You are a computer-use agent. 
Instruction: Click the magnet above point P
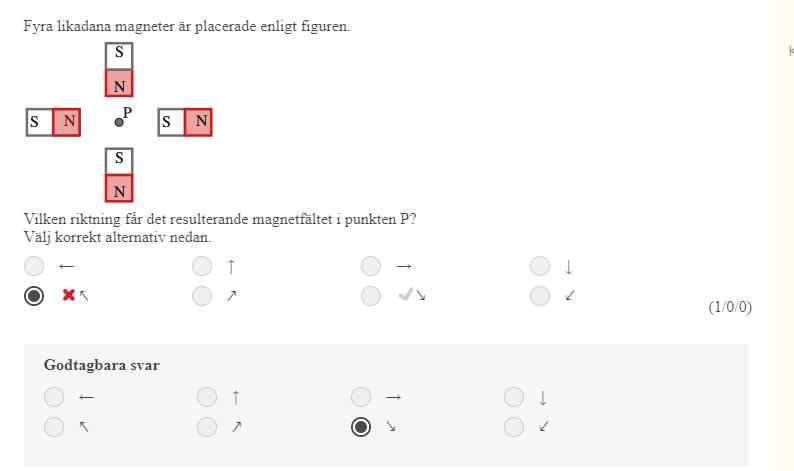point(119,69)
